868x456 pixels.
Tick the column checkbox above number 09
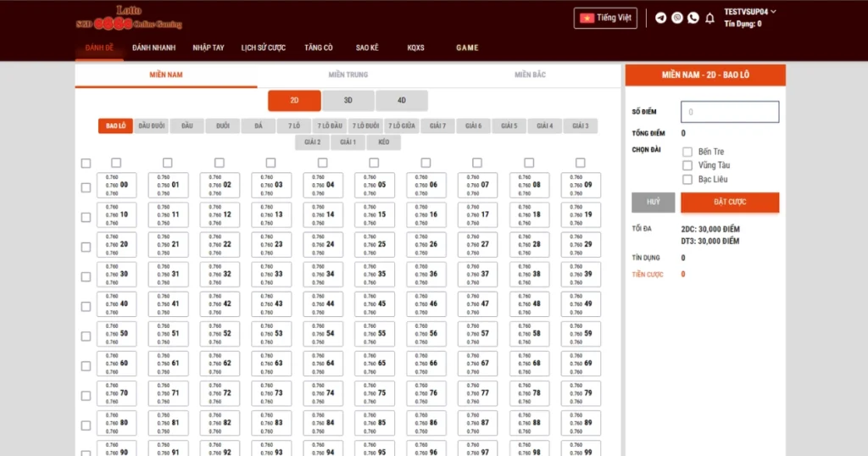point(580,163)
